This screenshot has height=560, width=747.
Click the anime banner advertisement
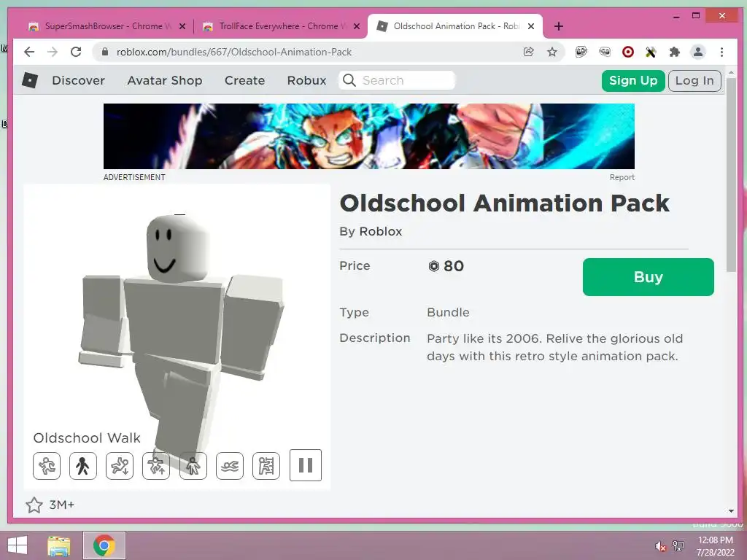click(368, 136)
